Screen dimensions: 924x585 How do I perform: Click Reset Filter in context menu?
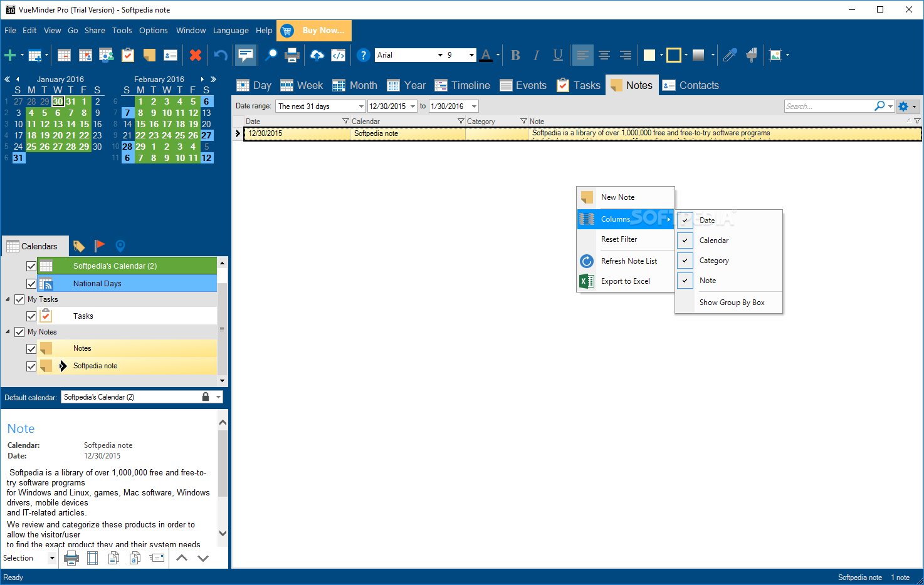626,239
